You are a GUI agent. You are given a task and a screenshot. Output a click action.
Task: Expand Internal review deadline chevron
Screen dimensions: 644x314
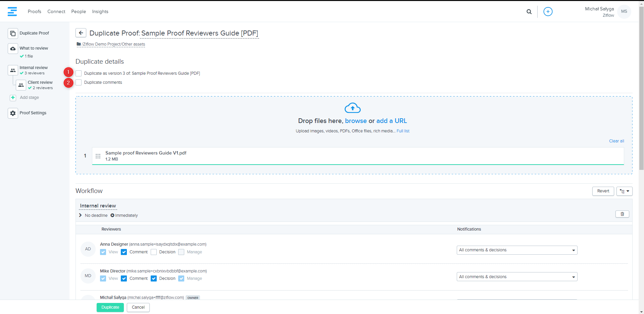[x=81, y=215]
